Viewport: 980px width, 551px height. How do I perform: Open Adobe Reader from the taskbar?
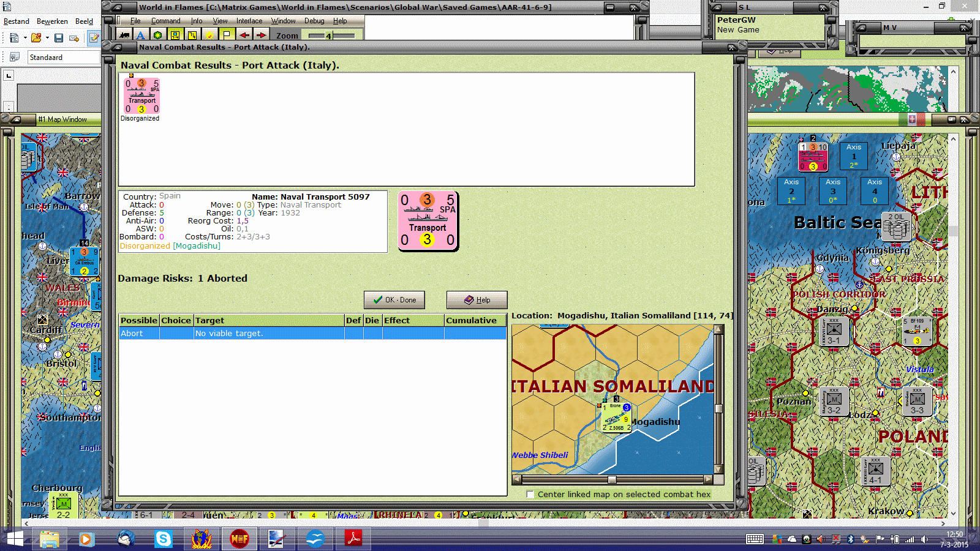(353, 539)
